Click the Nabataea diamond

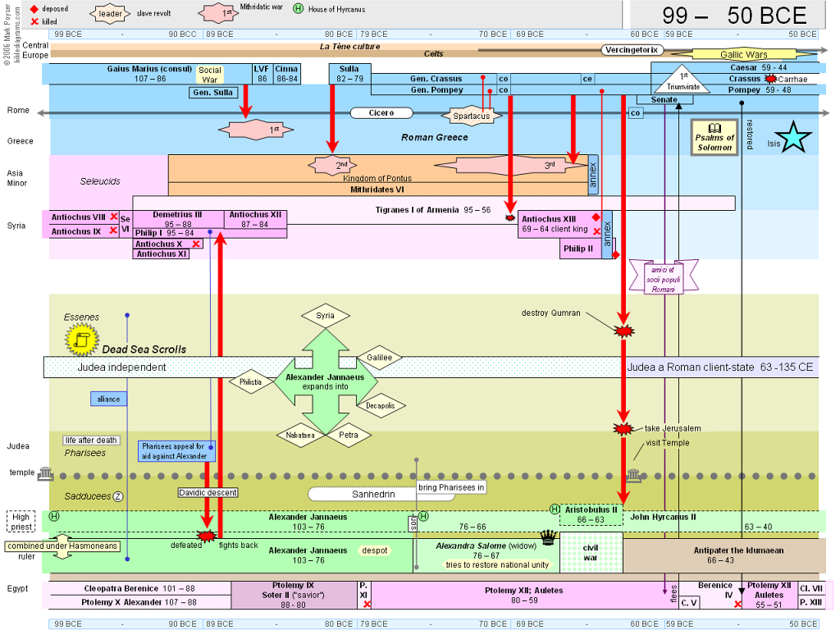pos(300,435)
